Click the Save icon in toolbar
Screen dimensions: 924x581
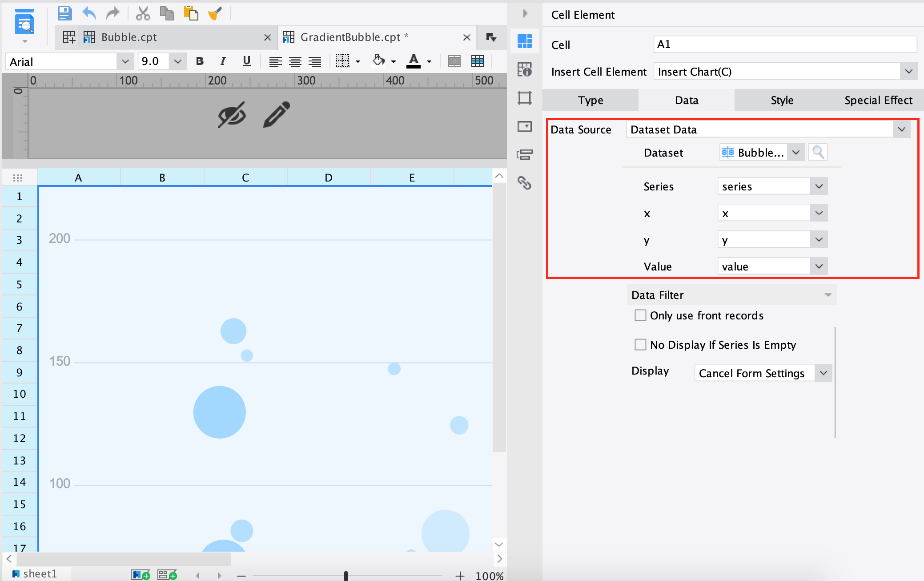pyautogui.click(x=64, y=13)
